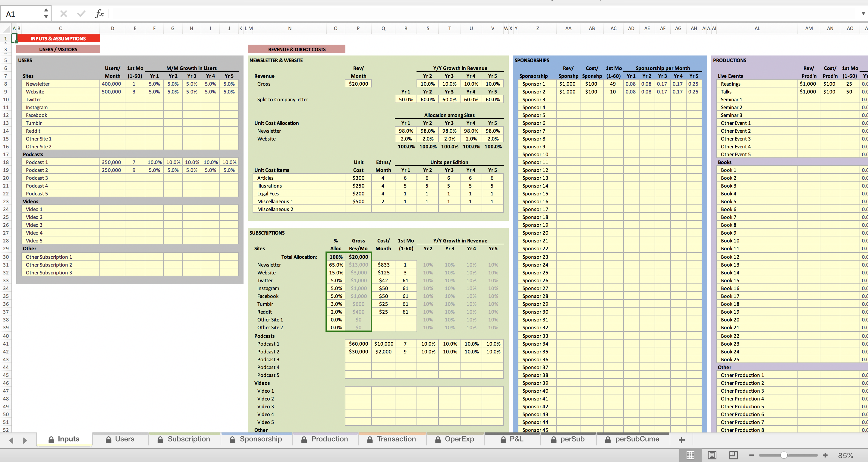Select the Inputs sheet tab
The image size is (868, 462).
click(64, 439)
